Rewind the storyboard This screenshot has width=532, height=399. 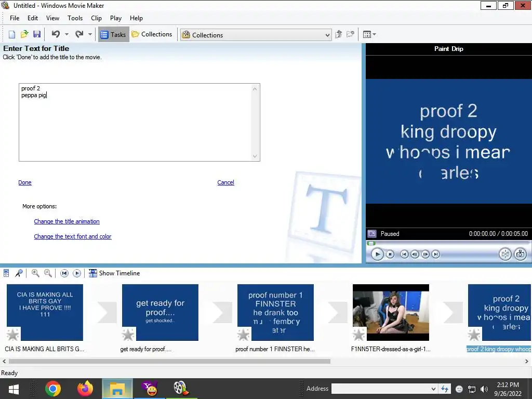click(x=64, y=273)
